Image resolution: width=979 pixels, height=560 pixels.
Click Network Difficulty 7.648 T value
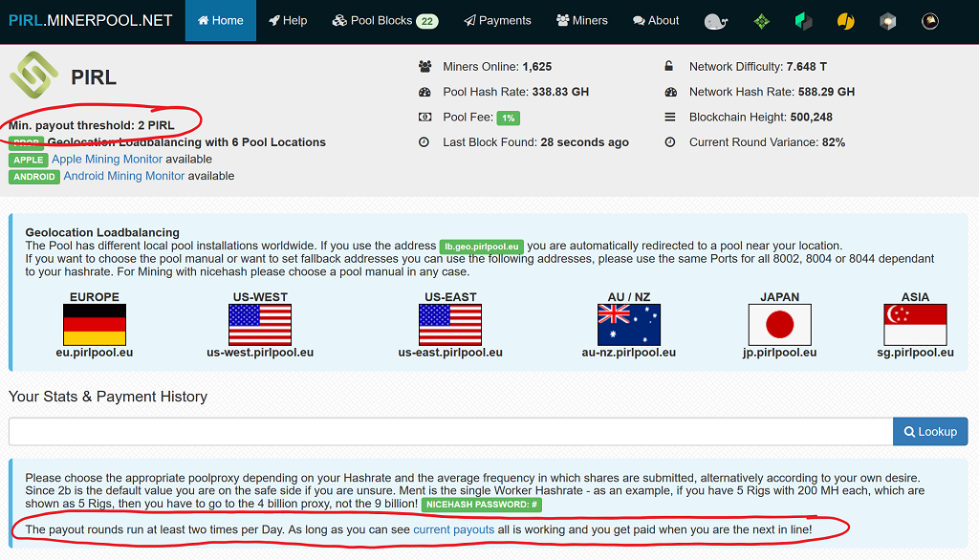pos(807,67)
